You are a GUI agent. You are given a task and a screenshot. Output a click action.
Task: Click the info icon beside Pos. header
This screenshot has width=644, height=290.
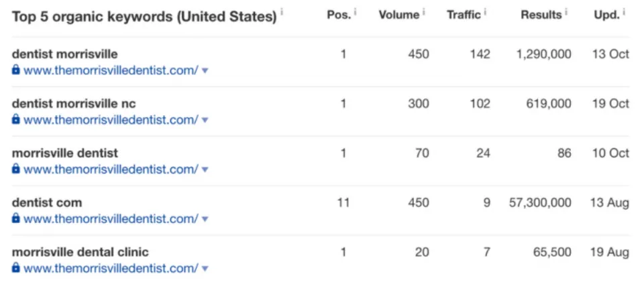(356, 13)
